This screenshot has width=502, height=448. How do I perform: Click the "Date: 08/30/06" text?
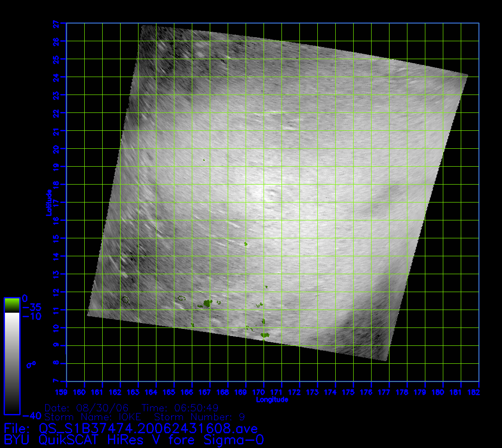click(87, 408)
